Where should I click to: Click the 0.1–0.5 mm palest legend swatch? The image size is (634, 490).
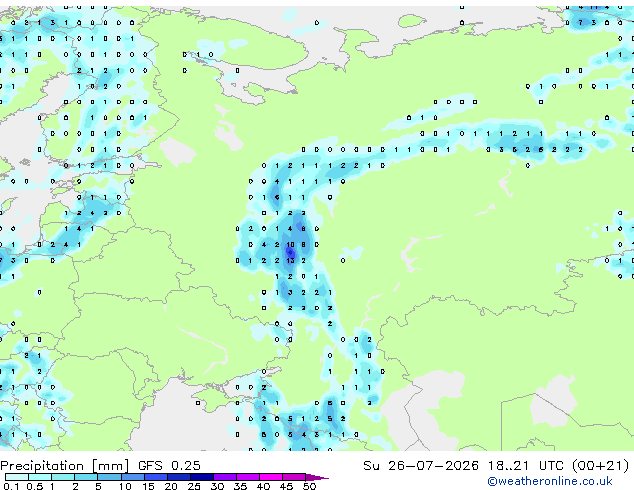tap(17, 477)
